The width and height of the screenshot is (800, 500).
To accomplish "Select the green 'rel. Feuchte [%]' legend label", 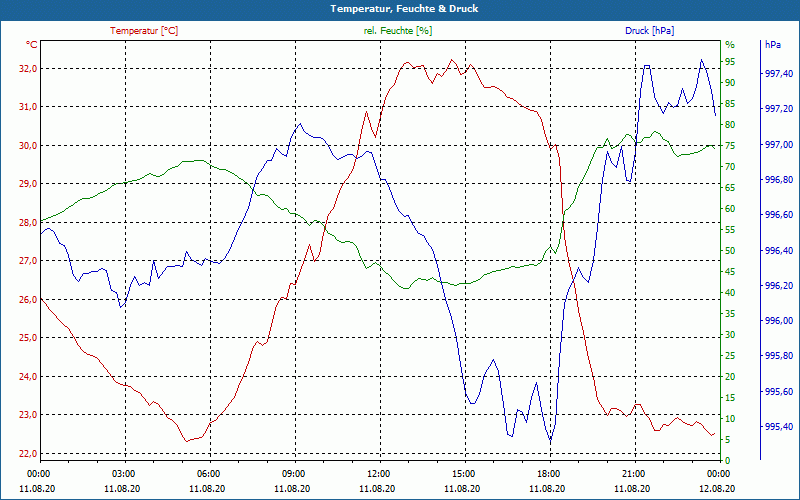I will pos(397,31).
